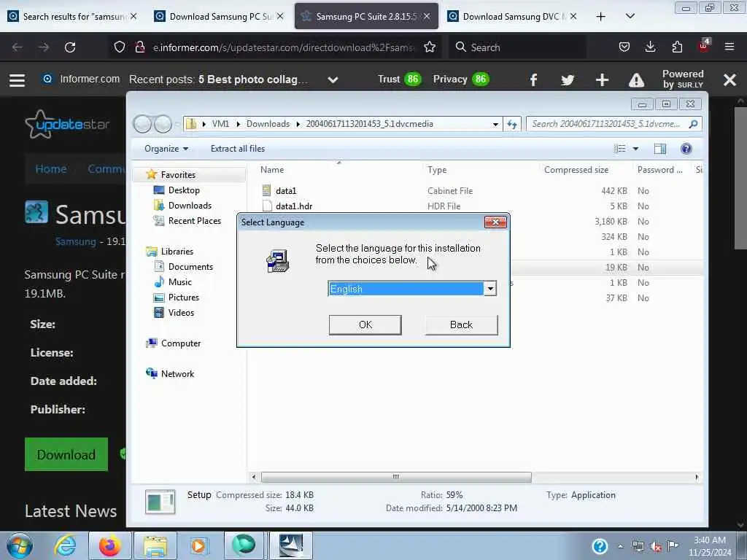Open the change view options dropdown arrow
The width and height of the screenshot is (747, 560).
(x=635, y=149)
